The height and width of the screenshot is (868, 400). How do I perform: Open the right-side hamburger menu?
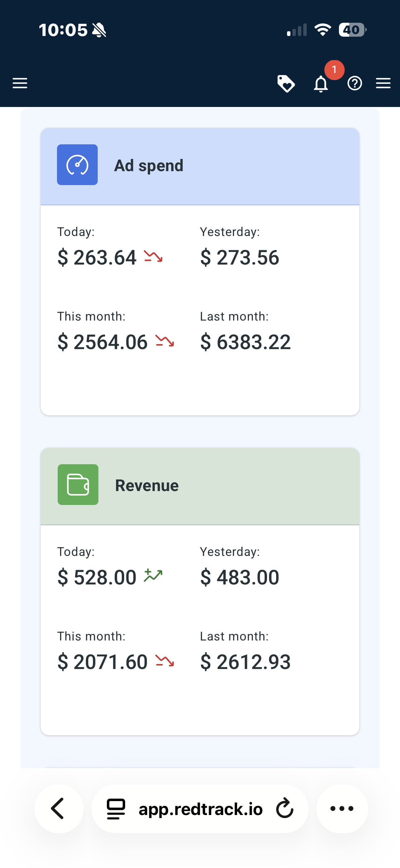[383, 83]
